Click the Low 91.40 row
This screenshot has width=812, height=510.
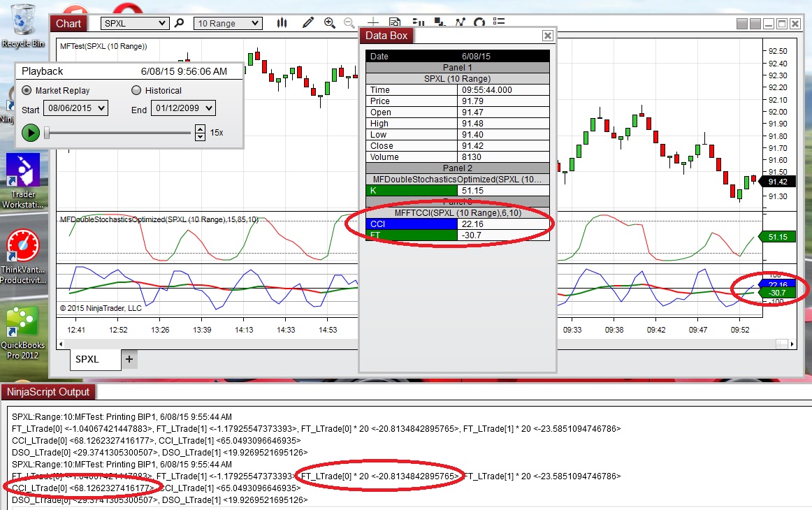[458, 135]
